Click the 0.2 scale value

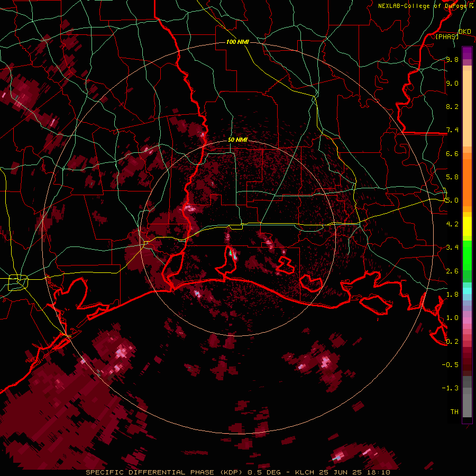pos(452,341)
